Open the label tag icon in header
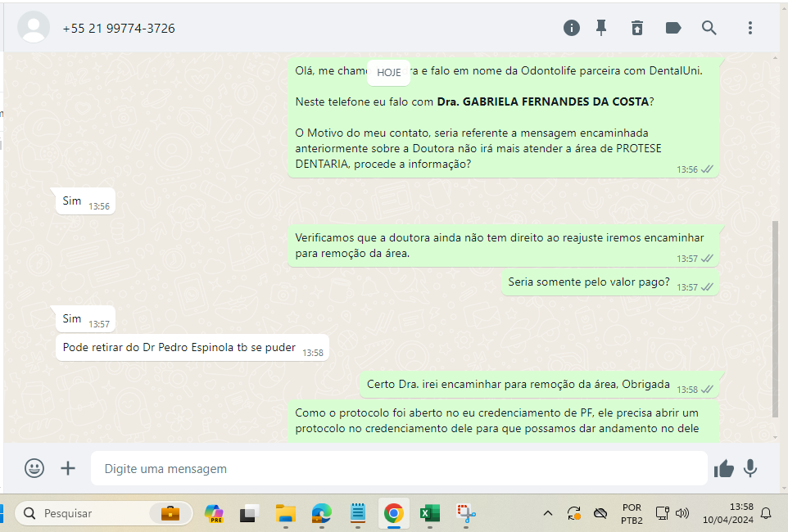The width and height of the screenshot is (788, 532). (x=673, y=28)
